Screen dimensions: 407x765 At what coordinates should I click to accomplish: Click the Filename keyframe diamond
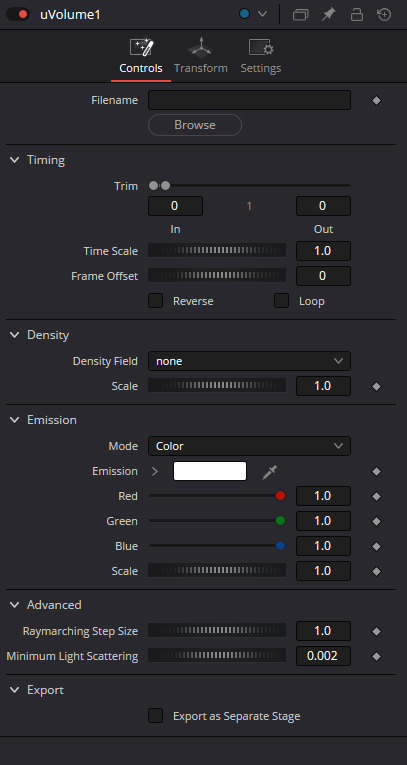coord(376,101)
